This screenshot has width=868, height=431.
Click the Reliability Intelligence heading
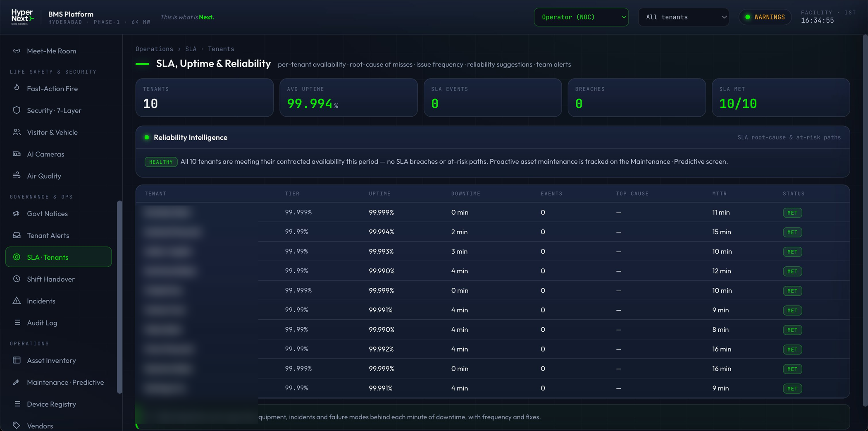(x=191, y=137)
